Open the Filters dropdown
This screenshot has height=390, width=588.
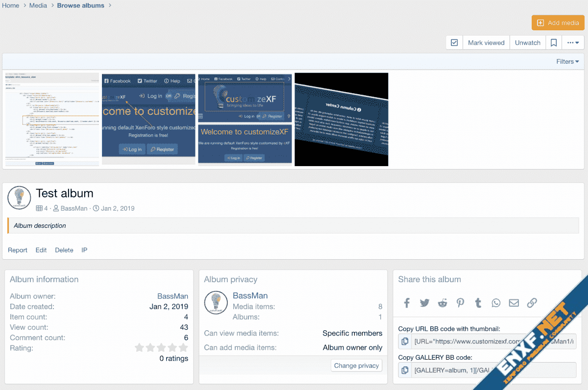pyautogui.click(x=567, y=61)
